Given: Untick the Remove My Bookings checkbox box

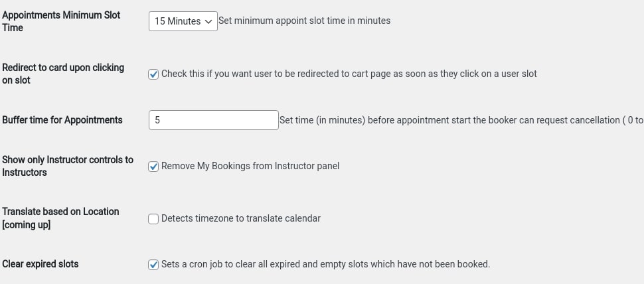Looking at the screenshot, I should tap(153, 167).
